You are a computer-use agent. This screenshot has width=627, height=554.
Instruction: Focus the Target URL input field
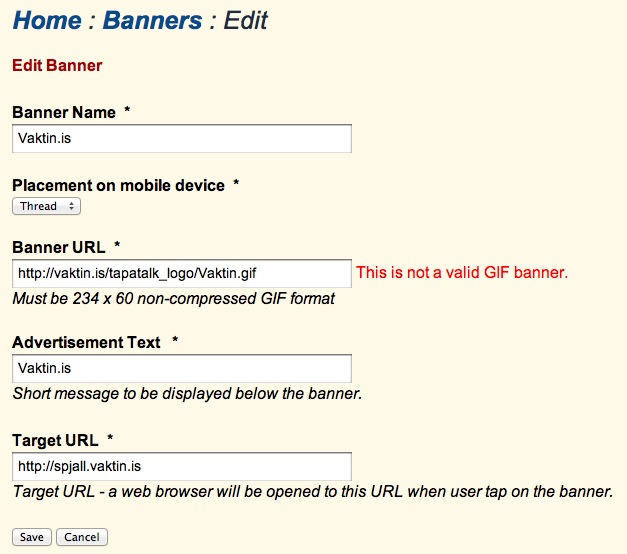(182, 466)
